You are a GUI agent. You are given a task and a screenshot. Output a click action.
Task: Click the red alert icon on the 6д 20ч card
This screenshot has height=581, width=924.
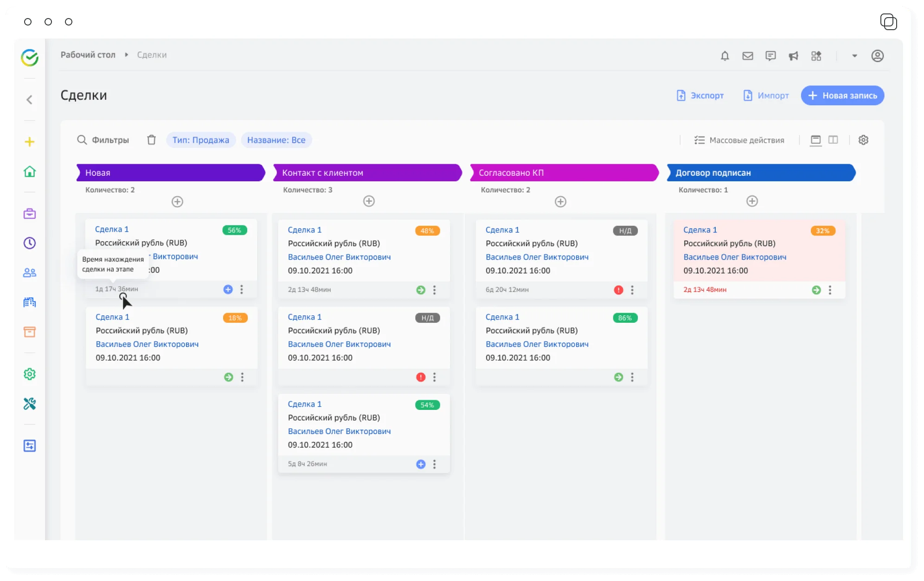[x=618, y=290]
